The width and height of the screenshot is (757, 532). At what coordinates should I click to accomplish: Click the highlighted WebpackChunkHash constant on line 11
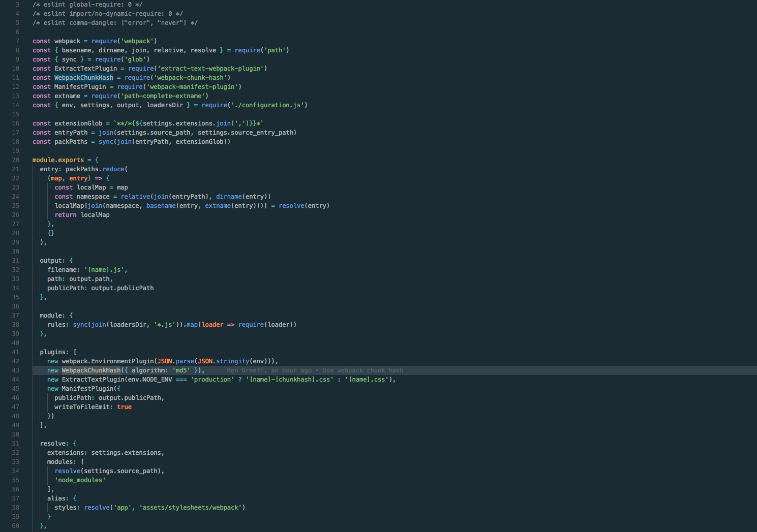(x=83, y=77)
